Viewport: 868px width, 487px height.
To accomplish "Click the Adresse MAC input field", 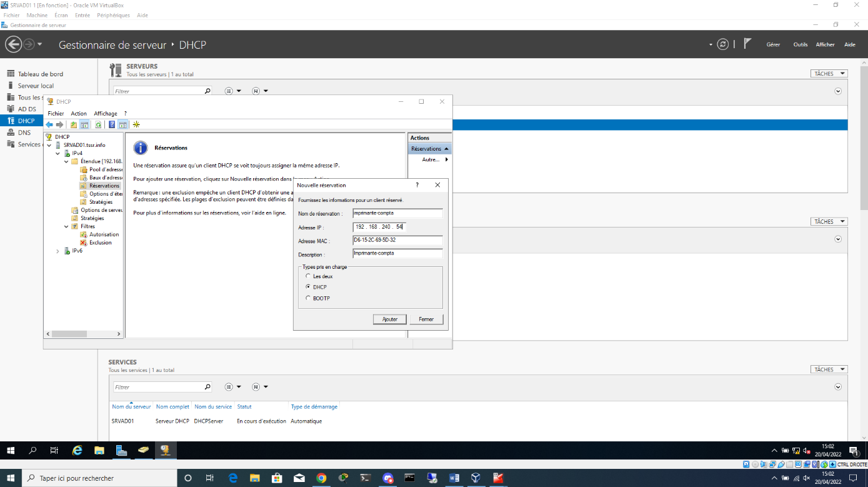I will (397, 240).
